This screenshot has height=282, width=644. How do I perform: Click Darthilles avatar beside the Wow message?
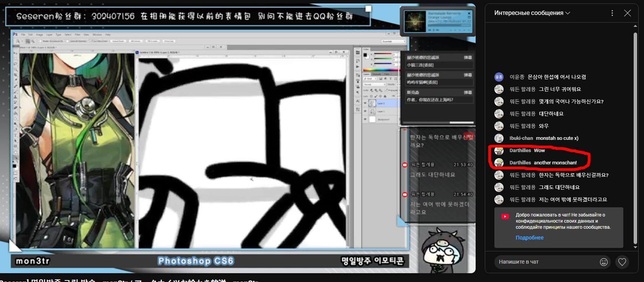pos(499,151)
